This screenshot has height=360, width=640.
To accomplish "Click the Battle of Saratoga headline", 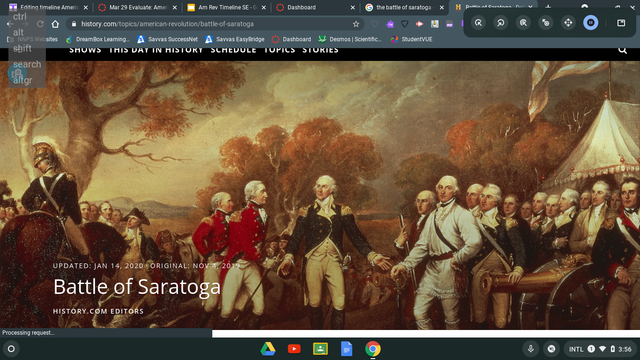I will [137, 287].
